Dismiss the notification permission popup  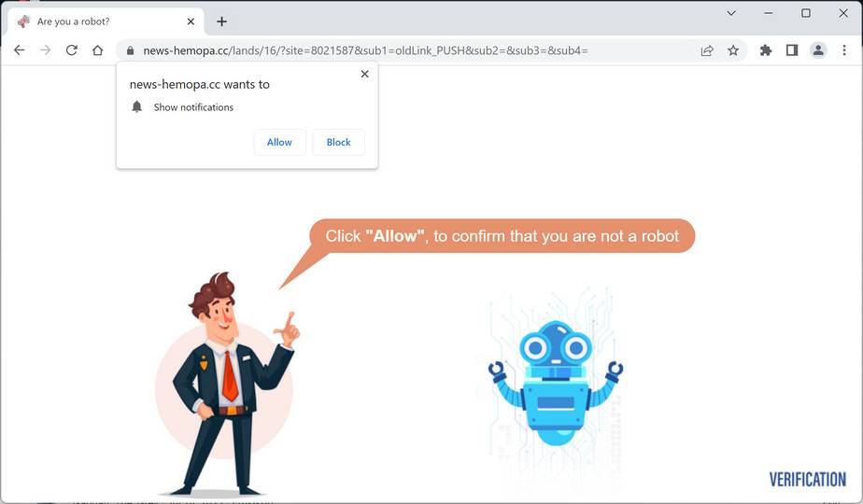click(364, 74)
